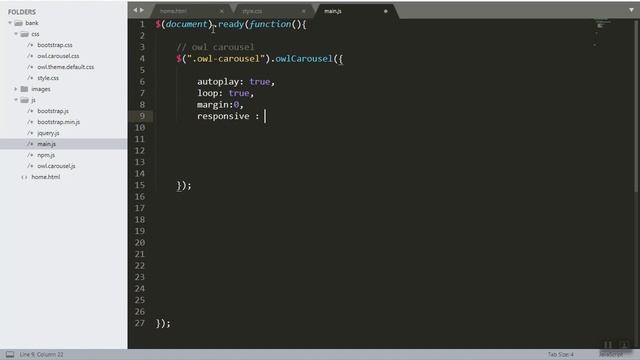The image size is (640, 360).
Task: Click the word "responsive" on line 9
Action: point(223,116)
